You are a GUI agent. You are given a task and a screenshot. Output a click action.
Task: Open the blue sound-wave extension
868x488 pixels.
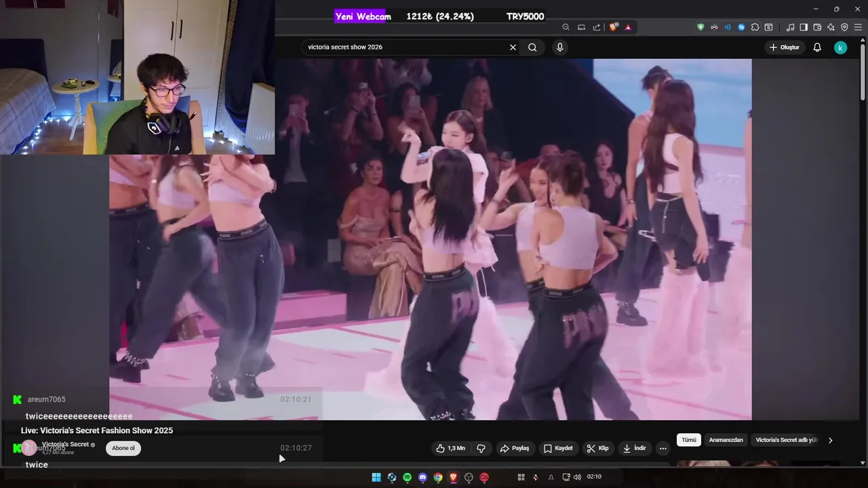[728, 27]
